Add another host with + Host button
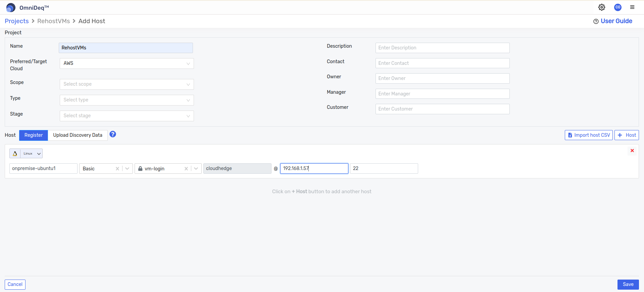Image resolution: width=644 pixels, height=292 pixels. pos(627,135)
